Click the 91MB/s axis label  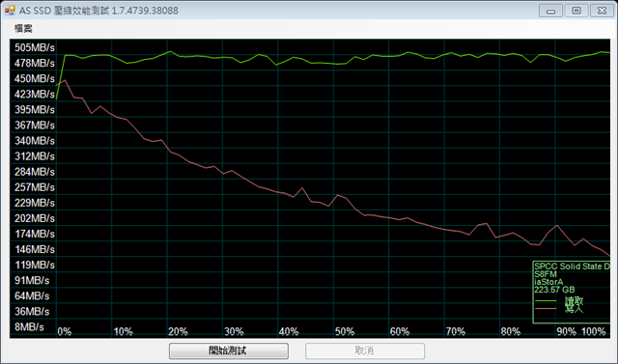(32, 281)
